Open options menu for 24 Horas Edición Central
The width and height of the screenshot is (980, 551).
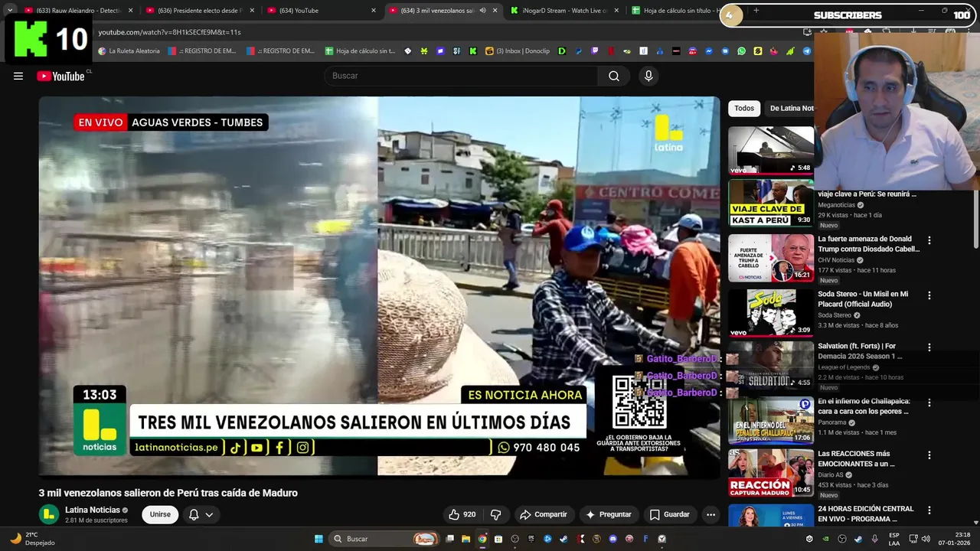coord(929,510)
